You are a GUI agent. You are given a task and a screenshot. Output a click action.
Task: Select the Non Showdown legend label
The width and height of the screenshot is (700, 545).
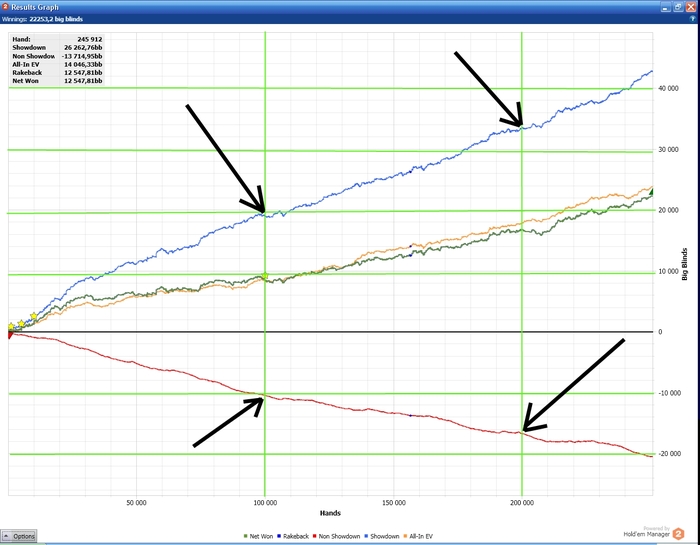coord(339,536)
